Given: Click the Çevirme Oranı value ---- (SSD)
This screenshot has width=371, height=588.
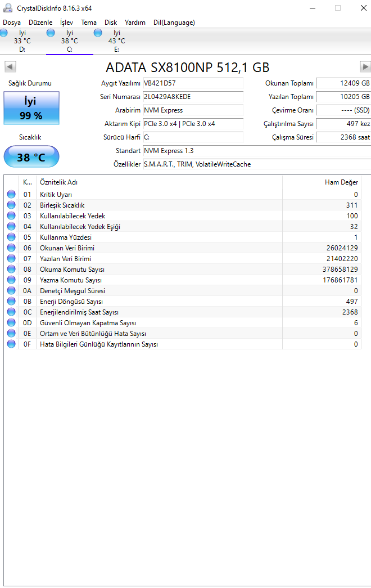Looking at the screenshot, I should pyautogui.click(x=343, y=110).
